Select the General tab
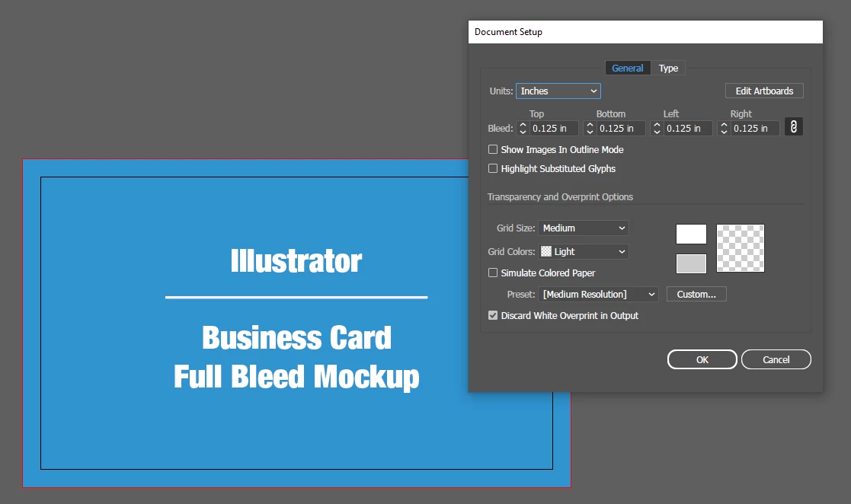This screenshot has height=504, width=851. 628,68
